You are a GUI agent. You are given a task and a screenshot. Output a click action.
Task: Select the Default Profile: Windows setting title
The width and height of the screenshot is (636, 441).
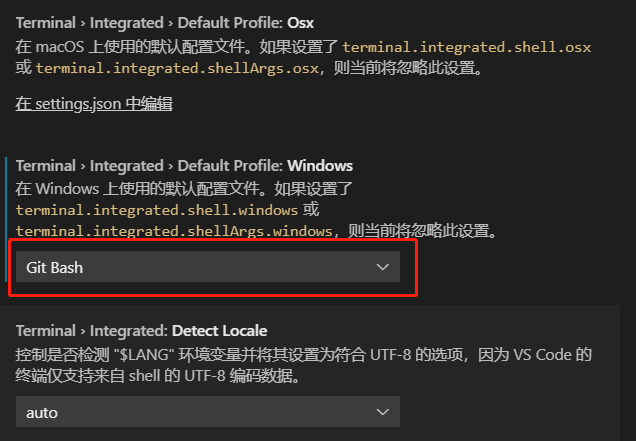[184, 166]
